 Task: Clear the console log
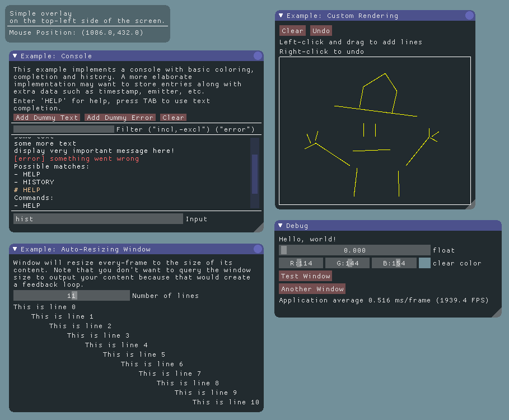(x=173, y=118)
